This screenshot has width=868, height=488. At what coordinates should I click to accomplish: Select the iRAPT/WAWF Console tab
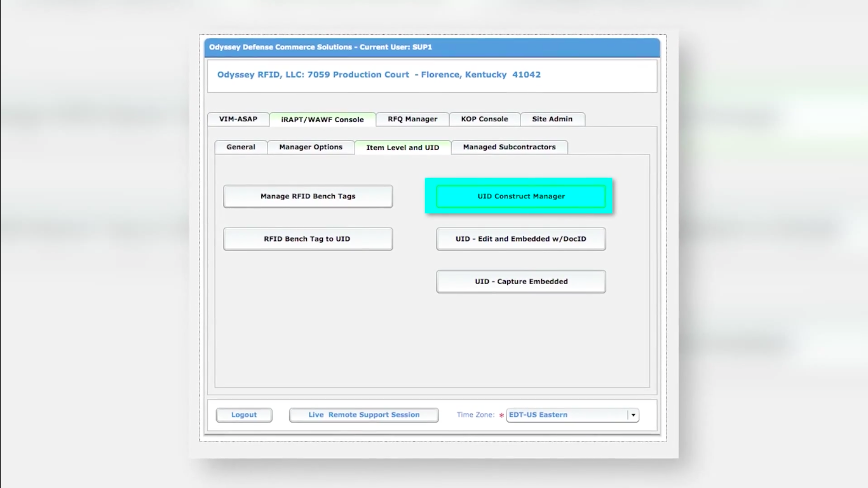pyautogui.click(x=322, y=119)
